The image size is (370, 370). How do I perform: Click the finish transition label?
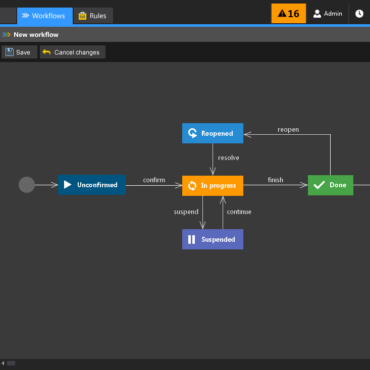275,180
